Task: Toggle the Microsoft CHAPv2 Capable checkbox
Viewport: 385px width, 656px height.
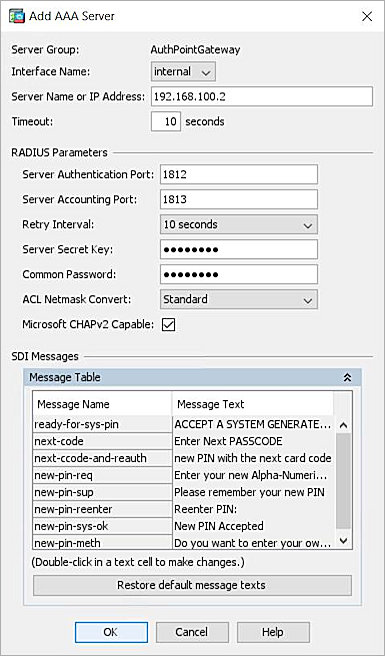Action: pos(168,325)
